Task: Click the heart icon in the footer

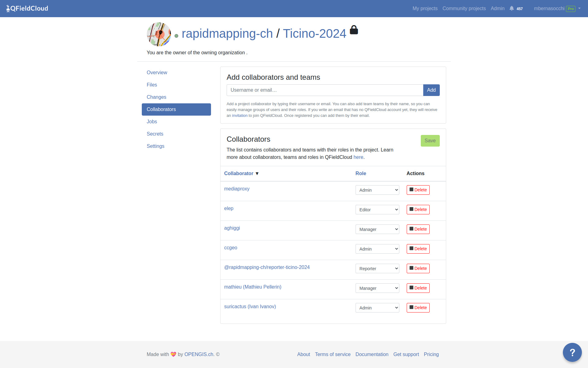Action: tap(173, 354)
